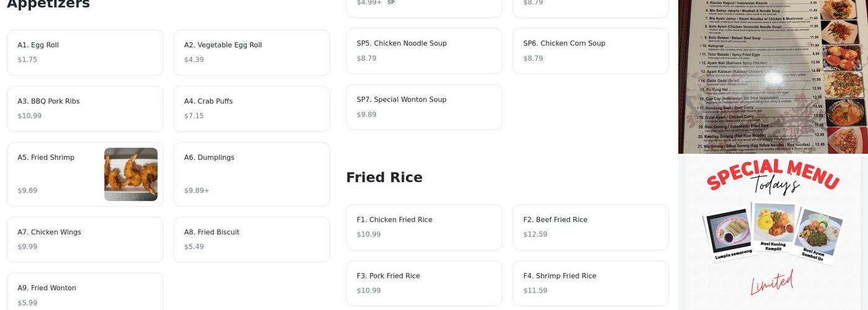Pick the A4. Crab Puffs card
Screen dimensions: 868x310
point(251,109)
